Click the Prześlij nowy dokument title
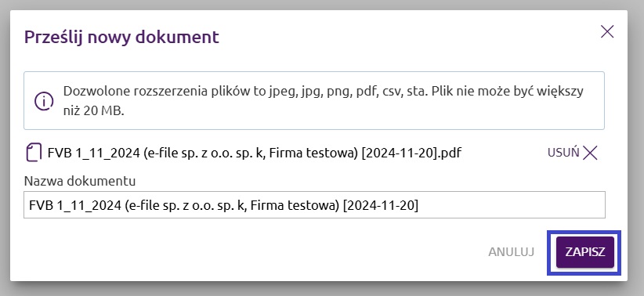Viewport: 644px width, 296px height. (x=121, y=37)
